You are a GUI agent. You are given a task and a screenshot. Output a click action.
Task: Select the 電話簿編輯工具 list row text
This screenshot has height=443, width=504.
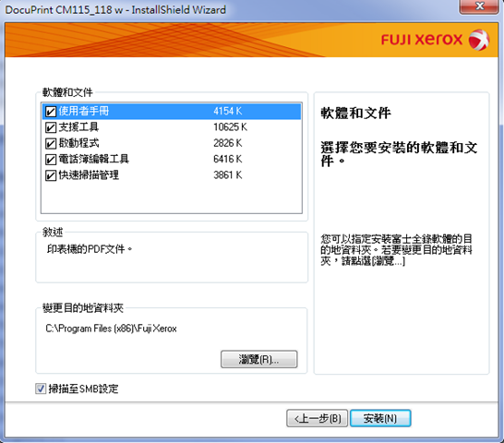pos(93,159)
